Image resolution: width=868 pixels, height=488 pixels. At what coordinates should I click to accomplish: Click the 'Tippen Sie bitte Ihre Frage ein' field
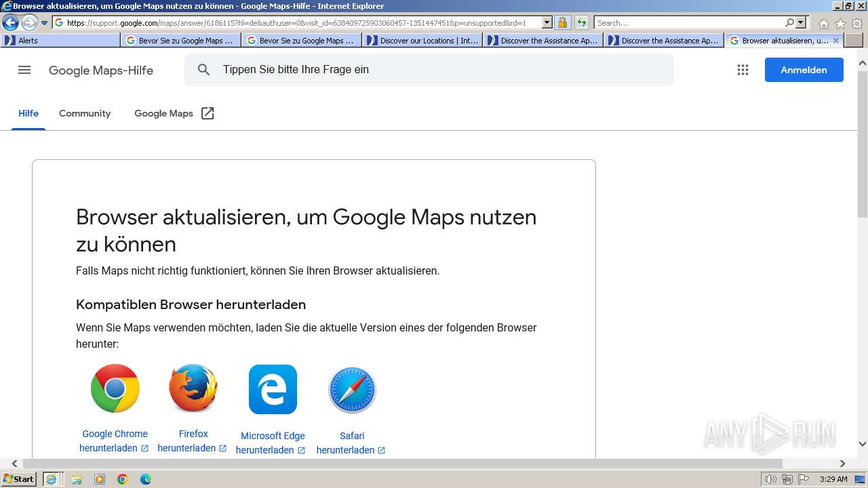pos(429,69)
